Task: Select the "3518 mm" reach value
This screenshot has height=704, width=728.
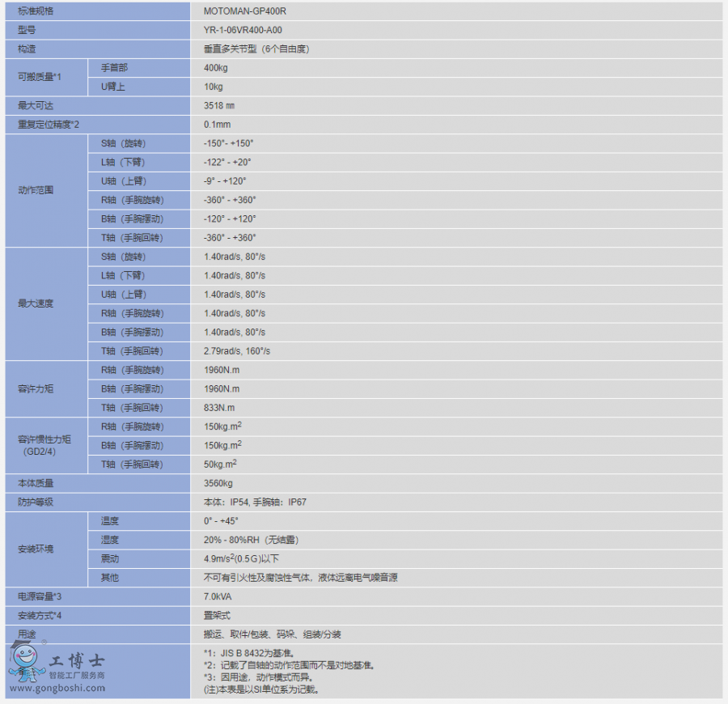Action: [219, 105]
